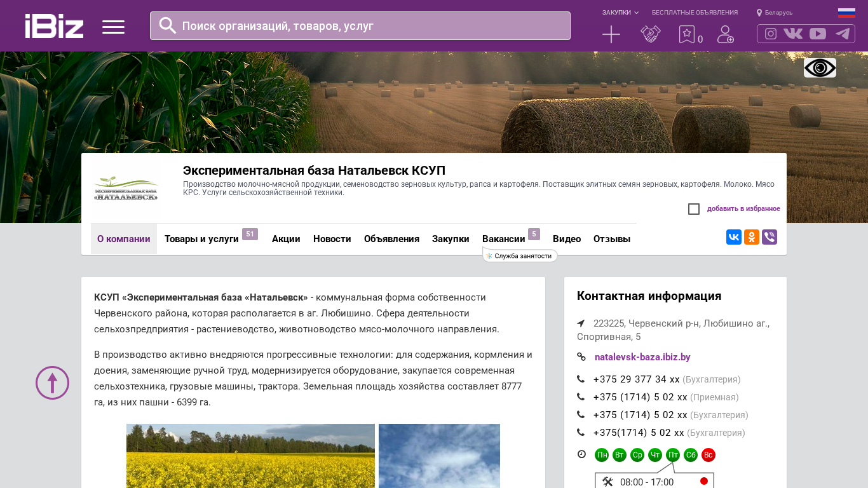Open the Отзывы tab
Screen dimensions: 868x488
pyautogui.click(x=612, y=239)
